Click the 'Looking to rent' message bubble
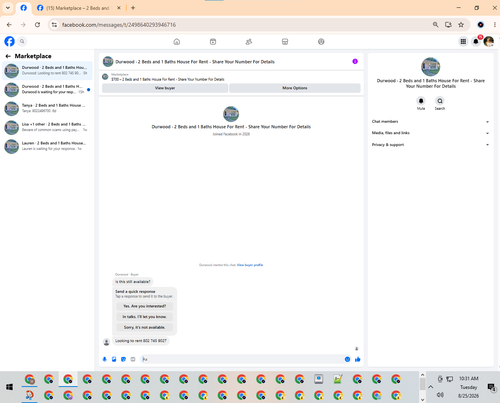500x403 pixels. pyautogui.click(x=141, y=341)
